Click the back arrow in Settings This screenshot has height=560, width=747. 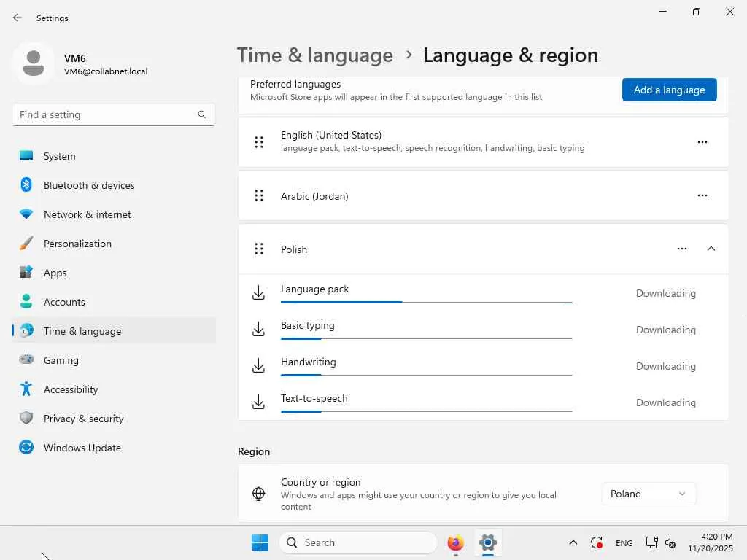coord(18,17)
